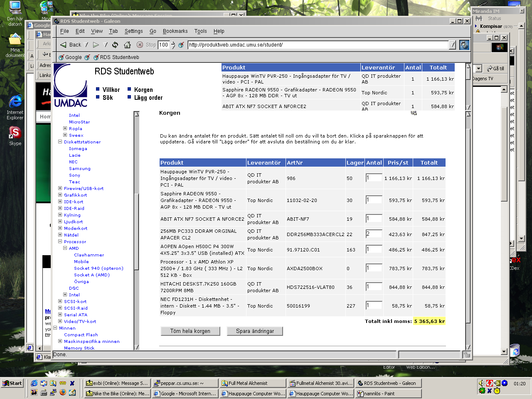Click the Back arrow icon in Galeon
This screenshot has height=399, width=532.
(63, 45)
